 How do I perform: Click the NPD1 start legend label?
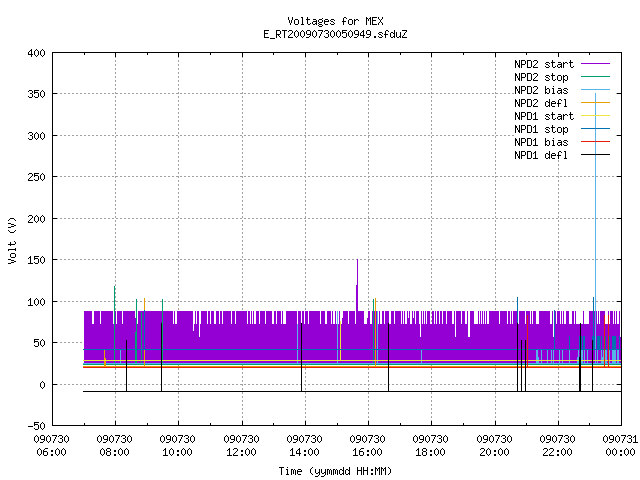pyautogui.click(x=544, y=116)
